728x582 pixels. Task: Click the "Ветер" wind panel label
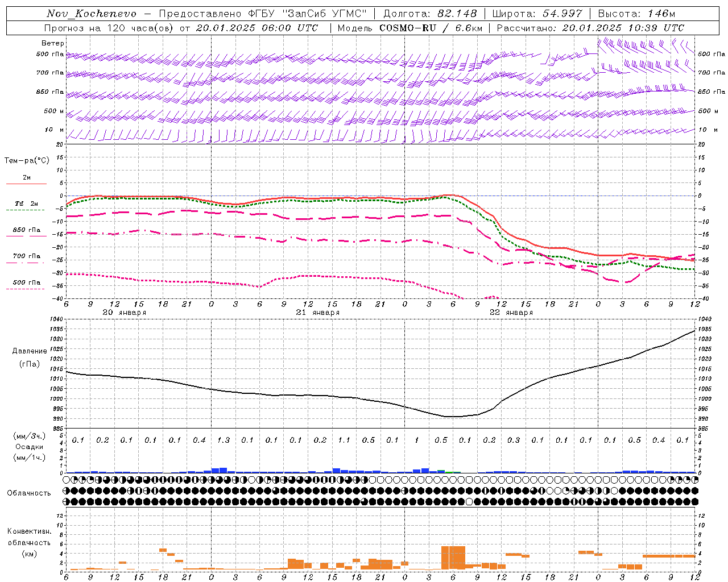point(53,43)
